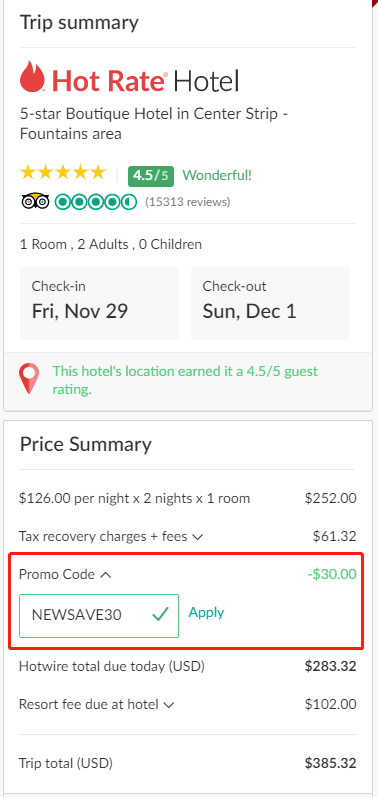Click the red location pin icon

[x=29, y=380]
